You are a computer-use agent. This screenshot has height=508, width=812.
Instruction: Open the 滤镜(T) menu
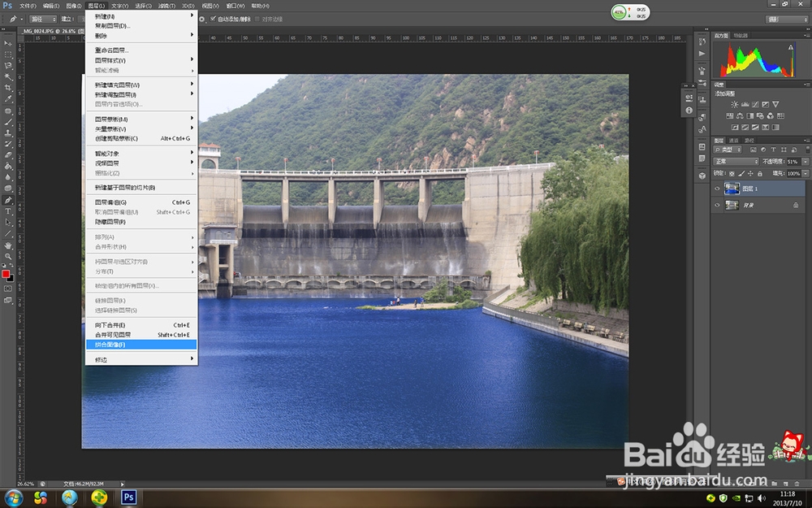(x=166, y=6)
